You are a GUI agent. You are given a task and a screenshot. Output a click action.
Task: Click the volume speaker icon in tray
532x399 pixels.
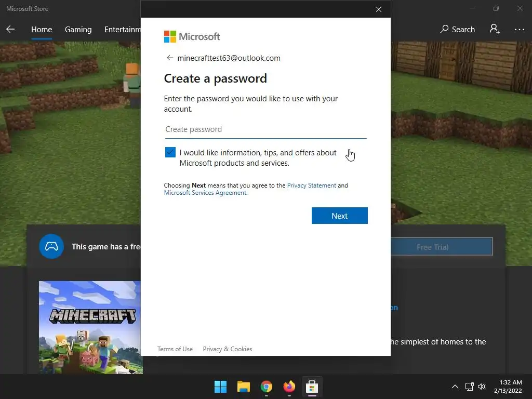click(x=482, y=387)
